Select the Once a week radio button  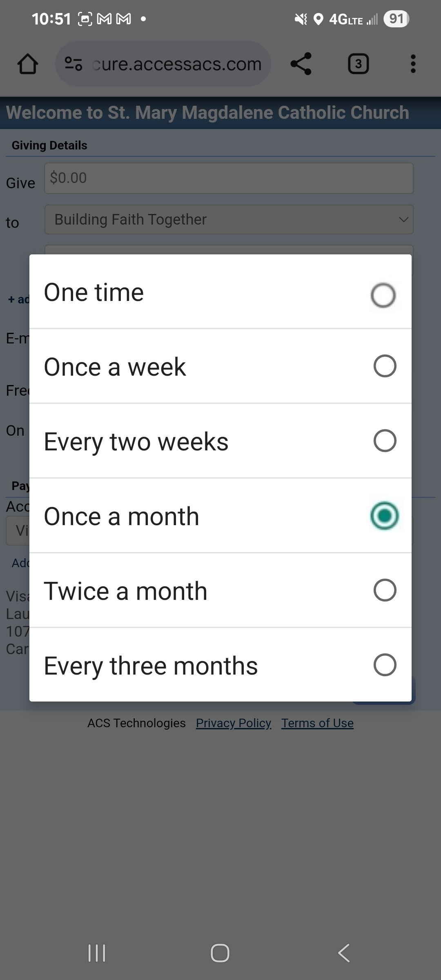[385, 366]
